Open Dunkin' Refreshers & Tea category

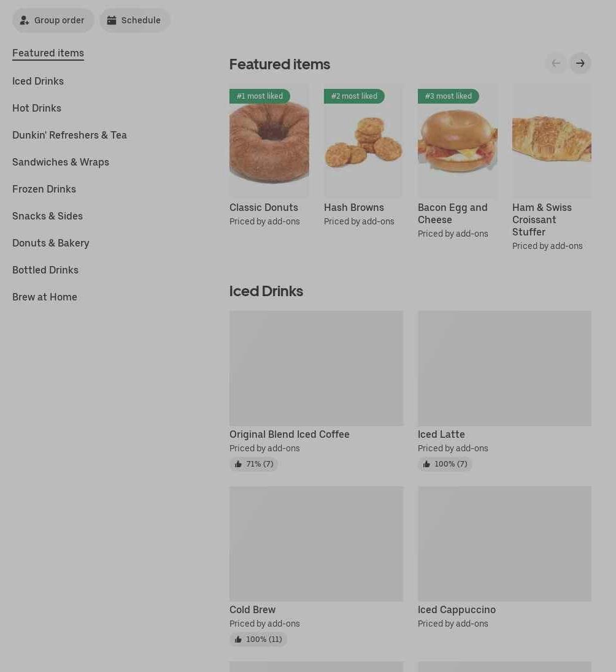[x=69, y=135]
